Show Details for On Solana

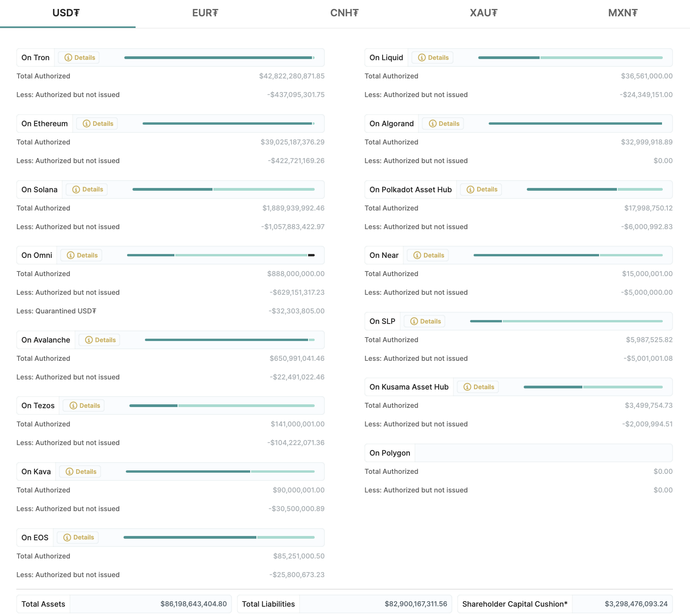[87, 190]
